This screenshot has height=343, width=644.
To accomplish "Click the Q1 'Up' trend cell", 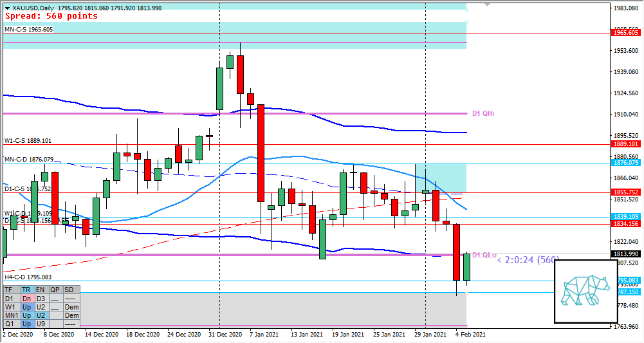I will [26, 324].
